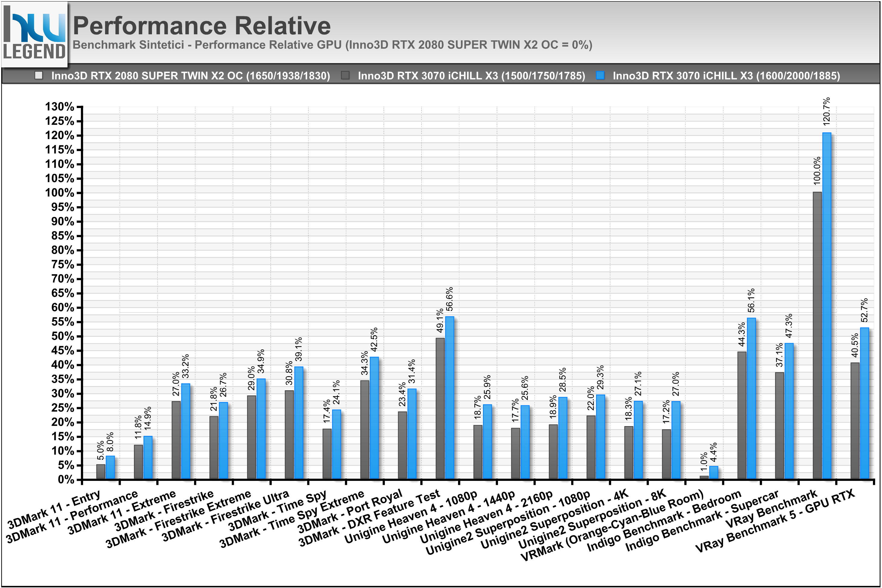Click the '120.7%' value label
Screen dimensions: 882x588
click(827, 111)
